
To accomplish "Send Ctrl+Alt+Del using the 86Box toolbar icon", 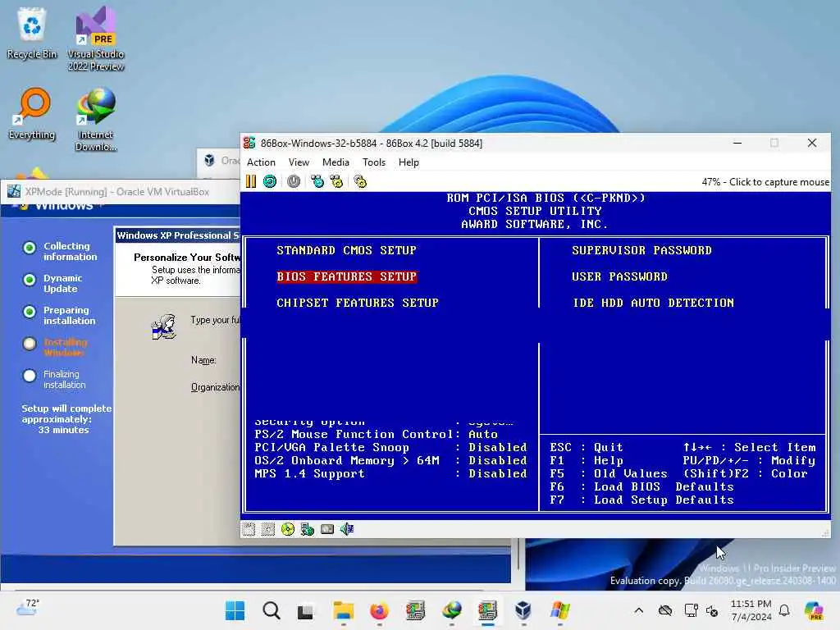I will click(317, 181).
